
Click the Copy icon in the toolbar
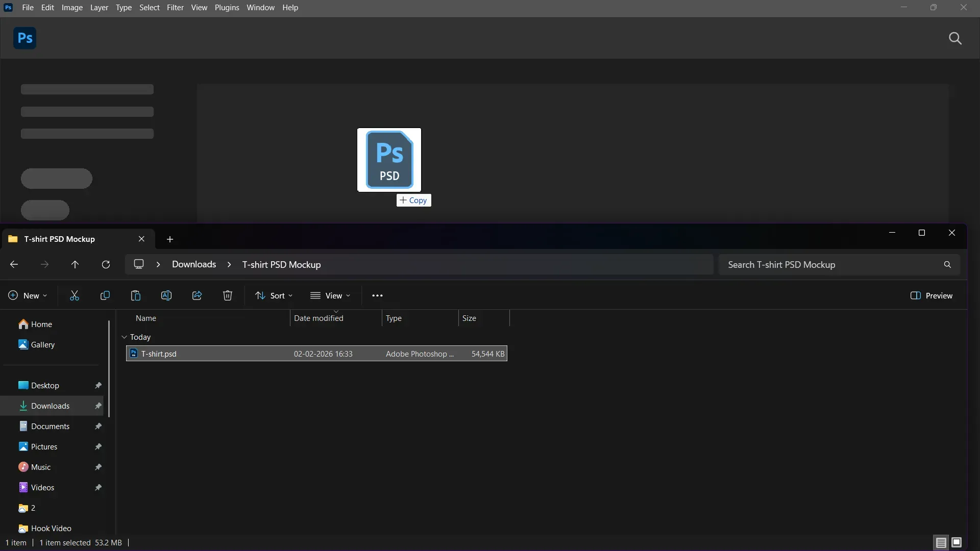pyautogui.click(x=105, y=295)
